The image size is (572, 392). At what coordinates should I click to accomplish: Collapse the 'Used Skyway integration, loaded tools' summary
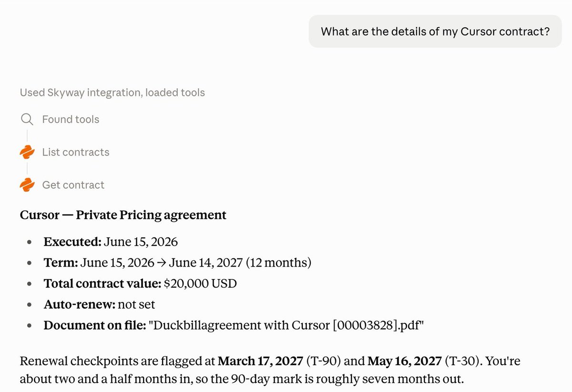coord(112,93)
